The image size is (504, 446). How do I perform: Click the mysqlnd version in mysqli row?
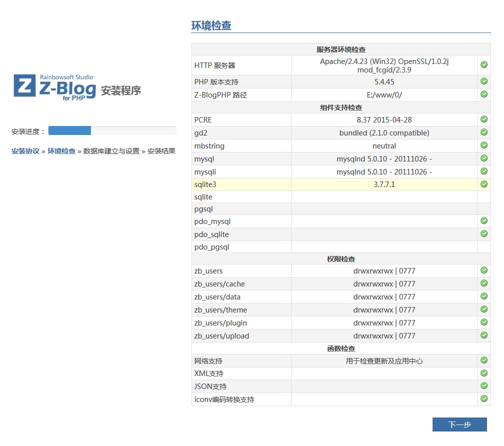[x=384, y=172]
